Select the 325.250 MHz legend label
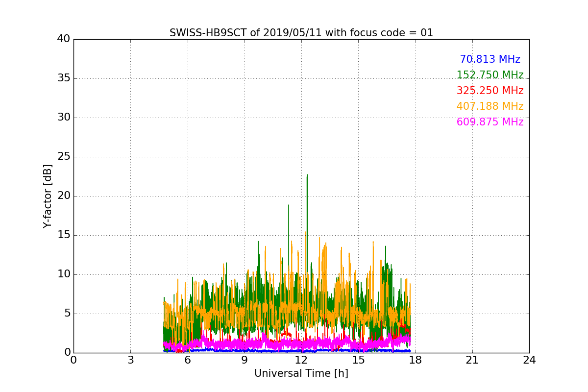The image size is (588, 392). click(x=490, y=91)
